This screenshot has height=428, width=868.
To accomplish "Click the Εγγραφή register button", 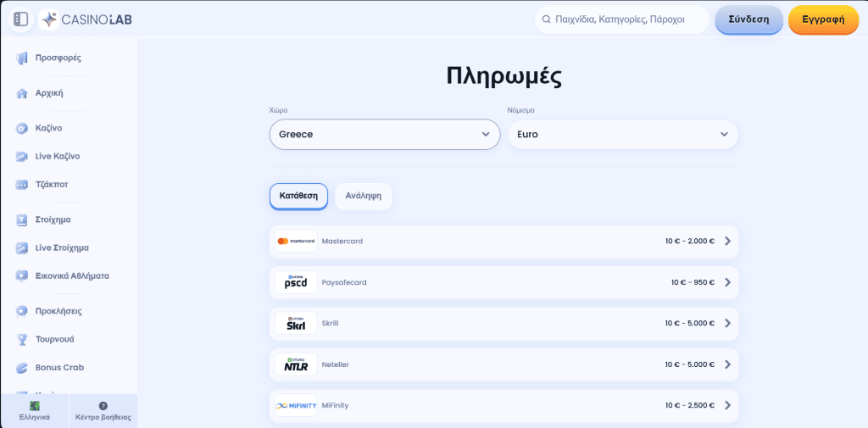I will [x=823, y=19].
